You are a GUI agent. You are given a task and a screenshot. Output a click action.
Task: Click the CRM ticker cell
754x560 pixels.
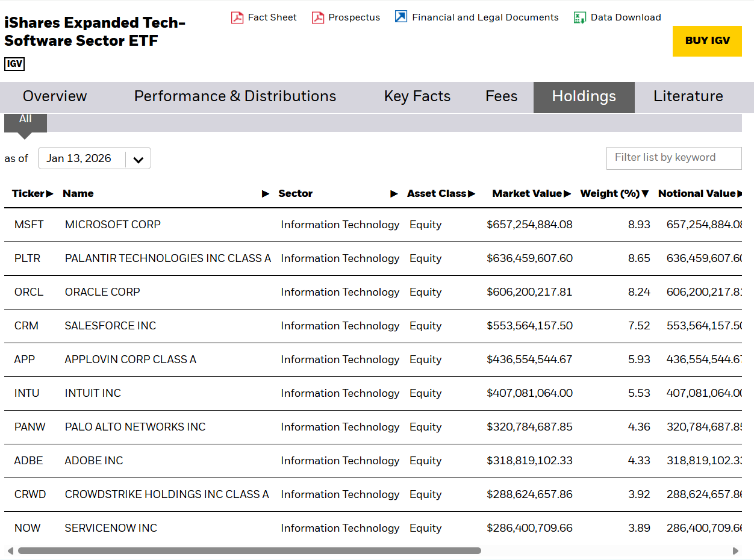point(26,326)
